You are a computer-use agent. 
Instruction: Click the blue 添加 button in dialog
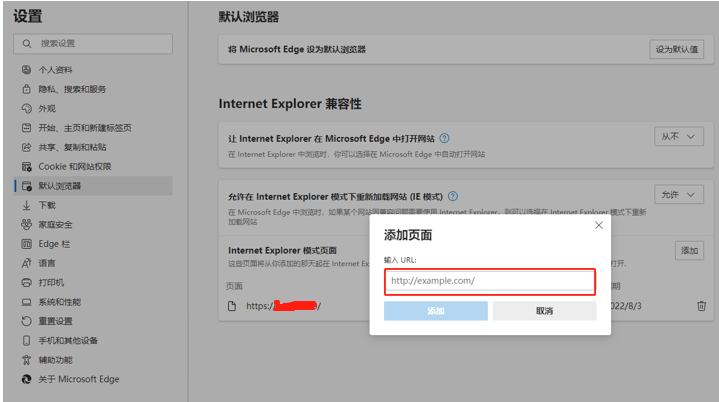(x=436, y=311)
